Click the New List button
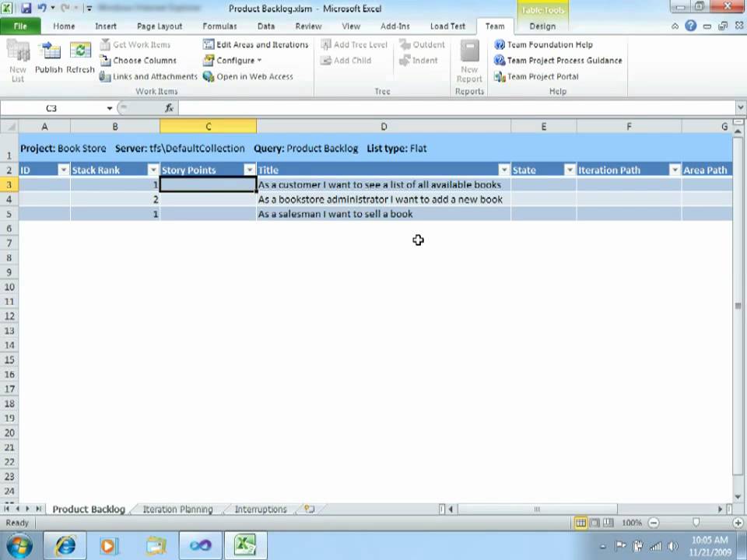The image size is (747, 560). 18,61
